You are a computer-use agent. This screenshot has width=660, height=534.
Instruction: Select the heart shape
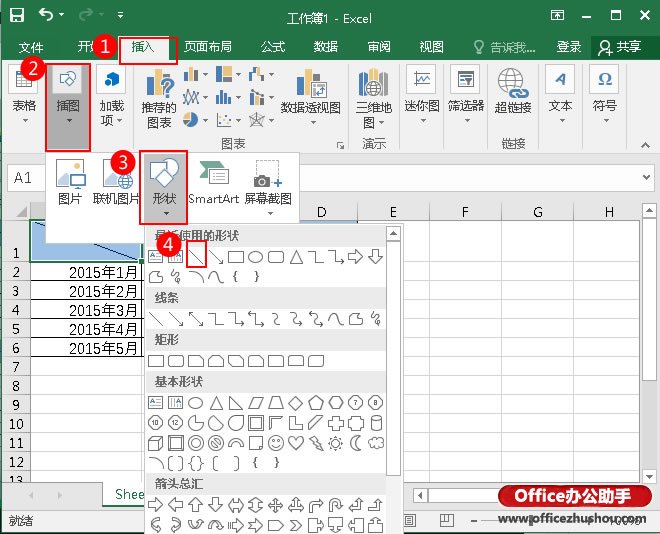[x=296, y=443]
